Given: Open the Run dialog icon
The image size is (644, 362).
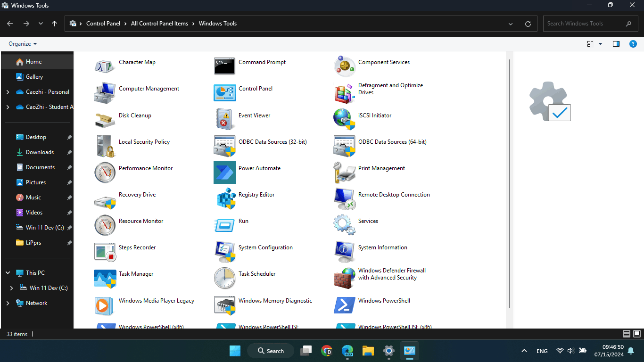Looking at the screenshot, I should (x=224, y=225).
